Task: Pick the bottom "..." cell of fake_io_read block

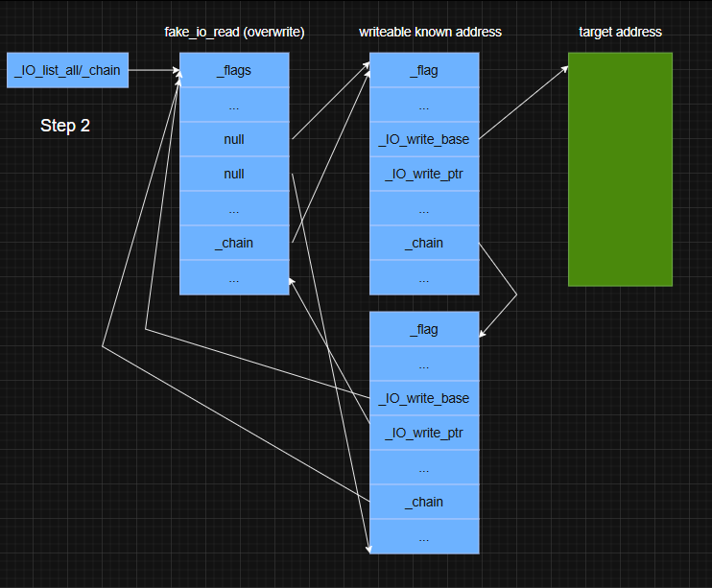Action: point(234,278)
